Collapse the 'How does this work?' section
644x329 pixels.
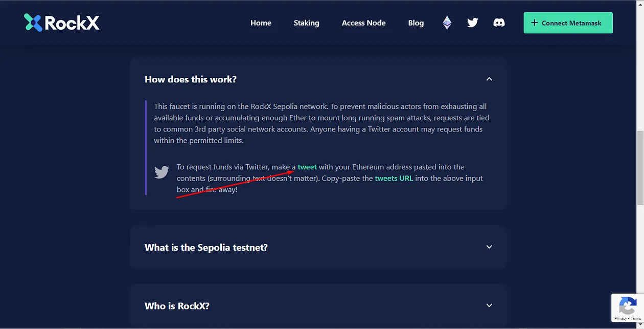coord(489,79)
